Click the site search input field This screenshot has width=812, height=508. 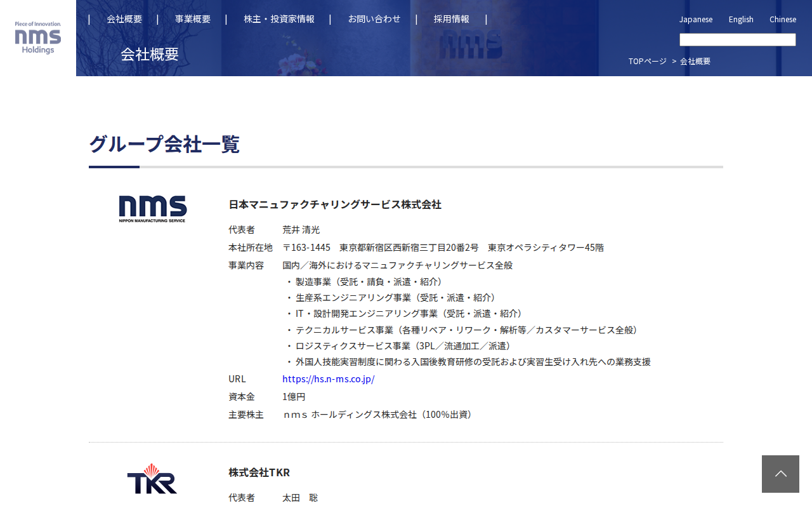pyautogui.click(x=738, y=40)
